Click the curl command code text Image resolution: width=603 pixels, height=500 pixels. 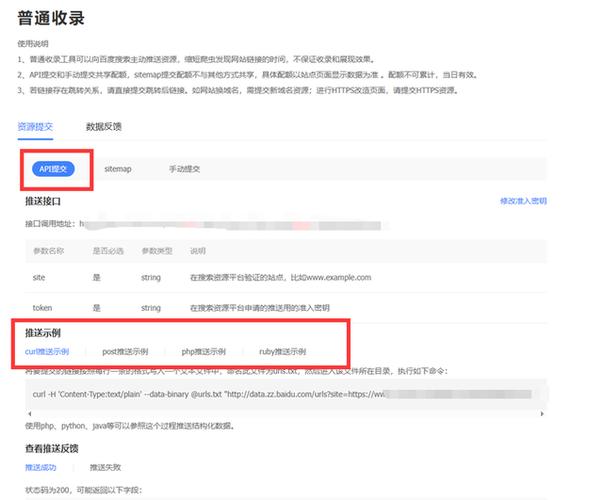[282, 394]
